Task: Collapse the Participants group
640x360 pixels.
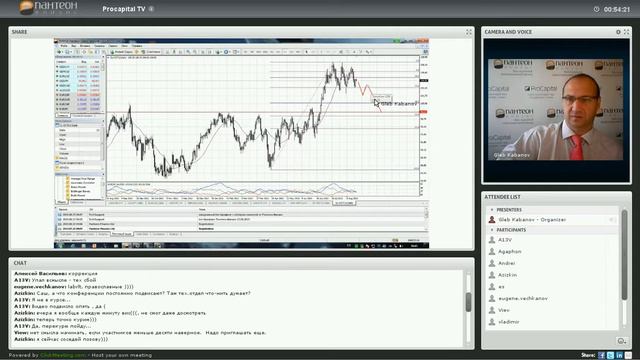Action: (492, 230)
